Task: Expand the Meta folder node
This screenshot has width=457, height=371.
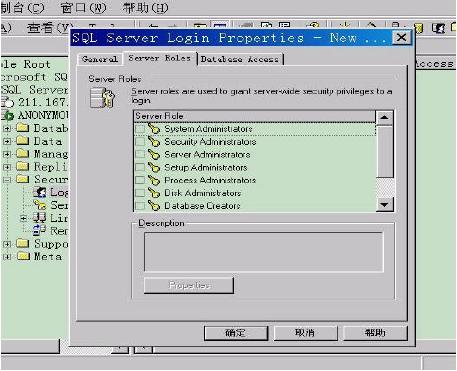Action: (x=7, y=257)
